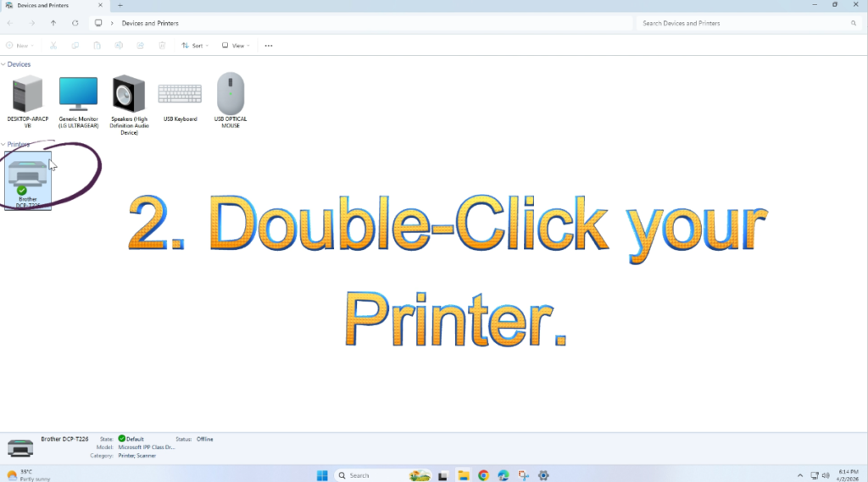Viewport: 868px width, 482px height.
Task: Go up one level with Up arrow
Action: click(x=53, y=23)
